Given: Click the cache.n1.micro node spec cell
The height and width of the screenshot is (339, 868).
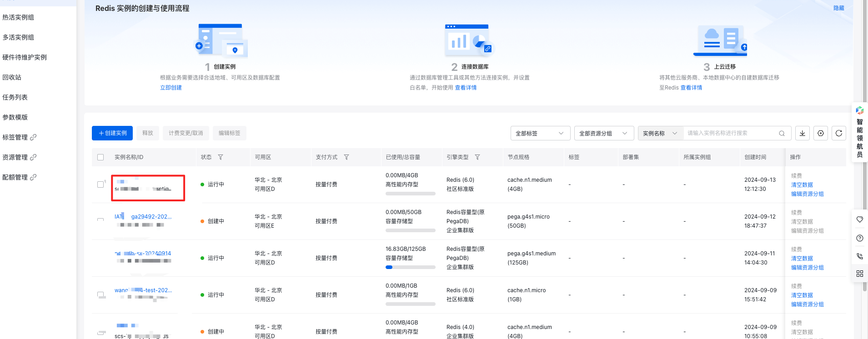Looking at the screenshot, I should [527, 295].
